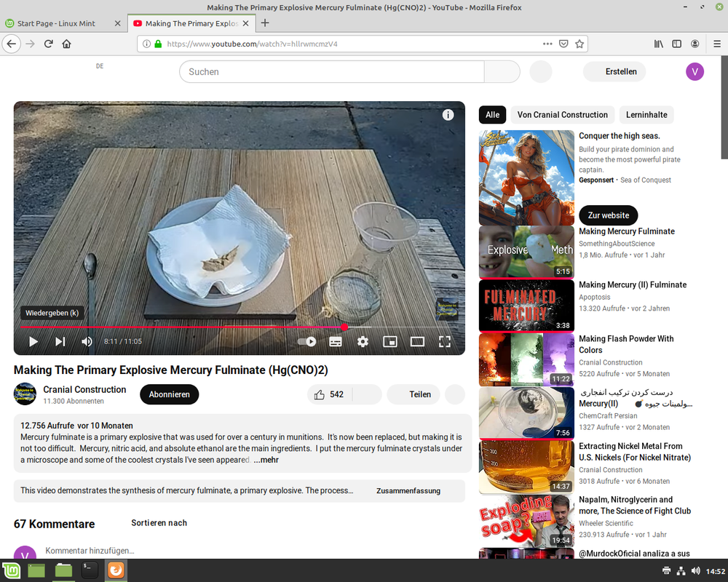This screenshot has height=582, width=728.
Task: Reload the current page
Action: 48,44
